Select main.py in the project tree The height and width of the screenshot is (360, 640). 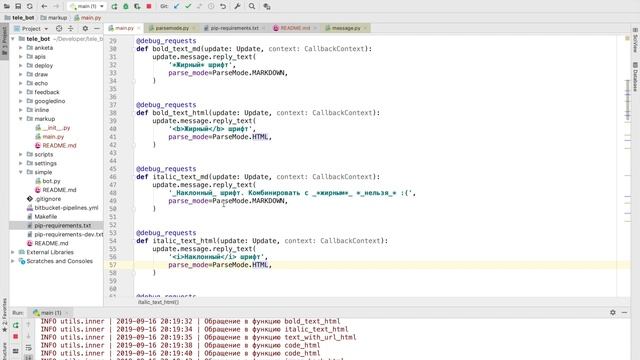53,137
